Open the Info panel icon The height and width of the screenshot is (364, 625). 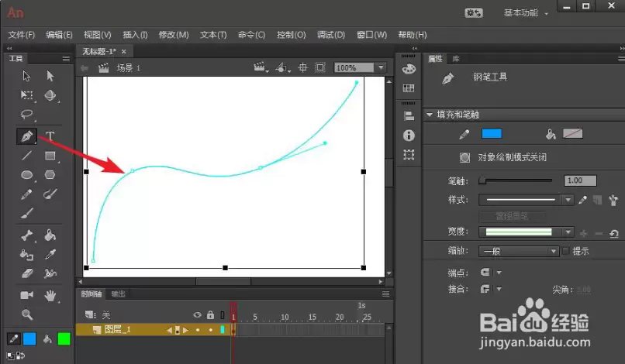(x=409, y=136)
